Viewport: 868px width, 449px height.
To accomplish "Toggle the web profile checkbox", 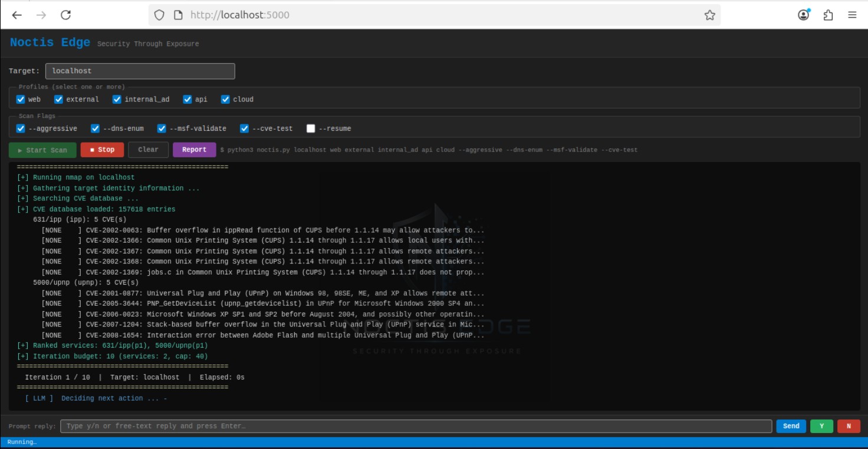I will point(21,99).
